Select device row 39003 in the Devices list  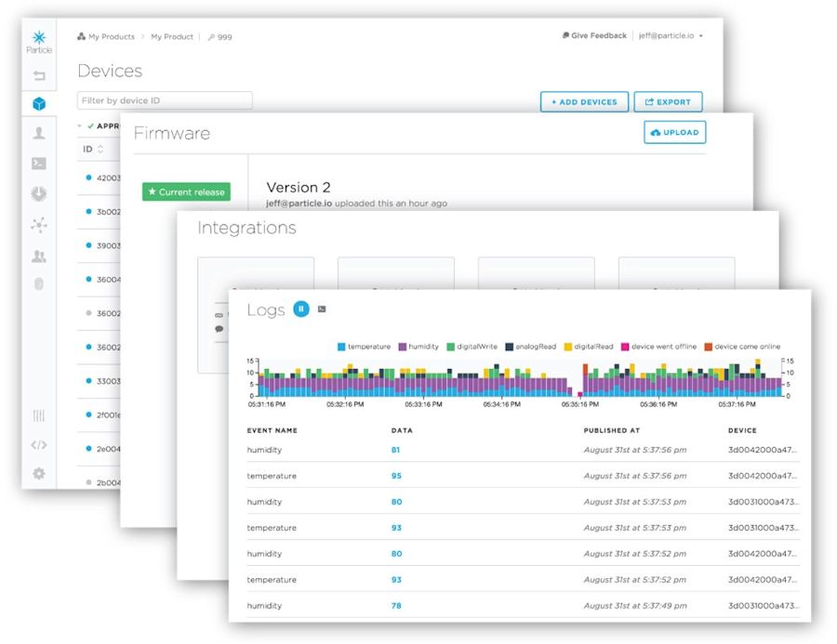pyautogui.click(x=100, y=245)
